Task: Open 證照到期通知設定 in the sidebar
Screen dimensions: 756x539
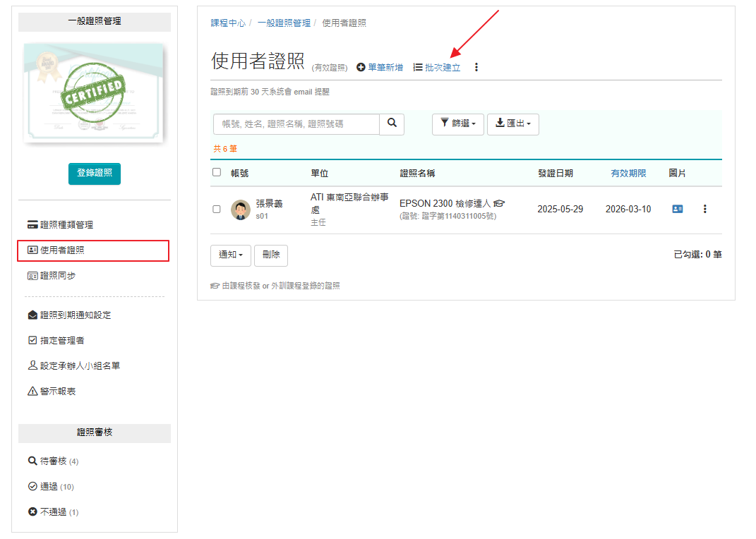Action: 69,315
